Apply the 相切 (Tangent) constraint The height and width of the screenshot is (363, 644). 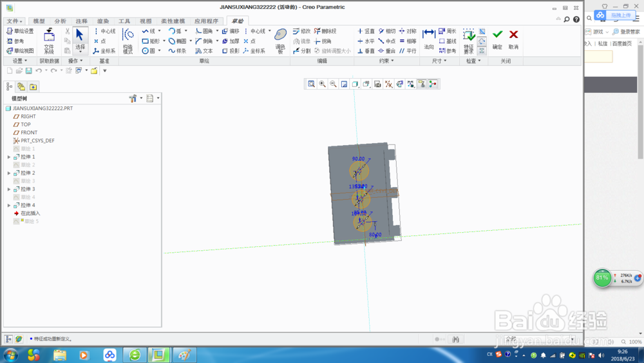click(387, 31)
